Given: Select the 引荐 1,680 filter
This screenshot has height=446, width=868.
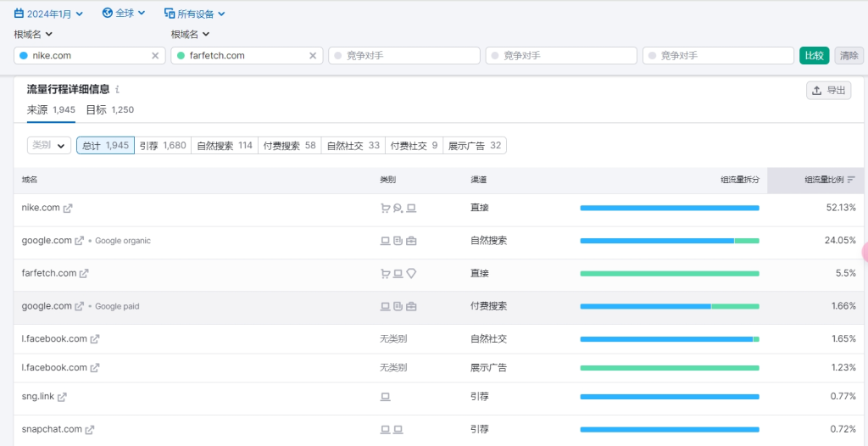Looking at the screenshot, I should 163,145.
